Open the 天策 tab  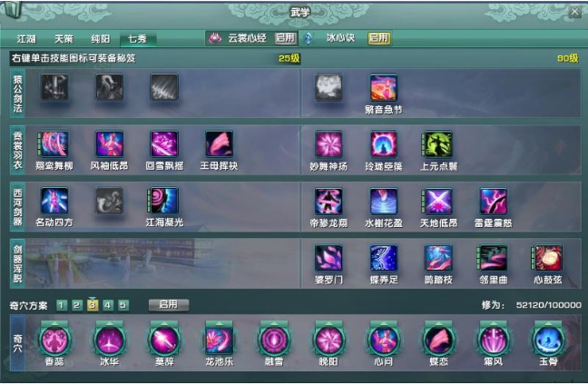(64, 39)
